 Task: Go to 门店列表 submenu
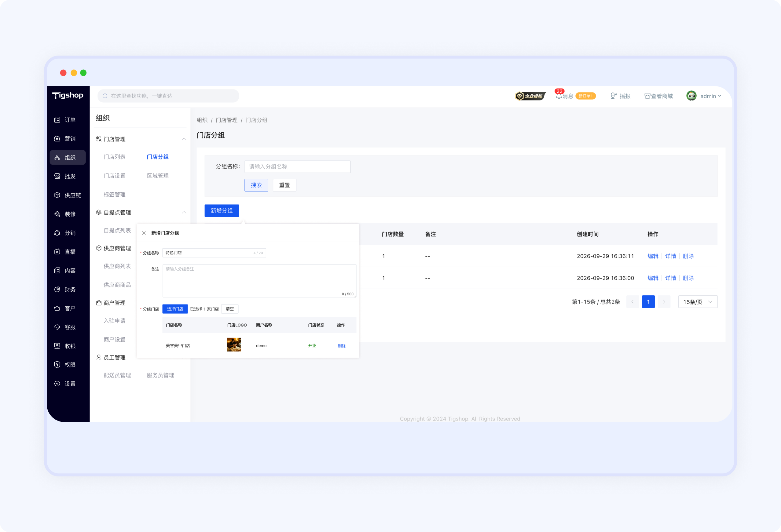pyautogui.click(x=115, y=157)
